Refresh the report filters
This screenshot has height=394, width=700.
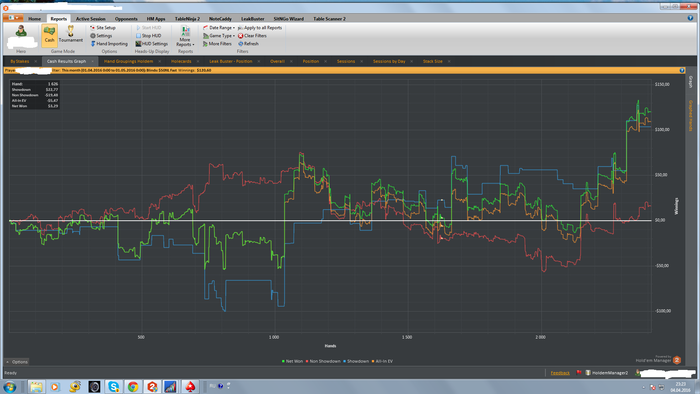pos(248,44)
